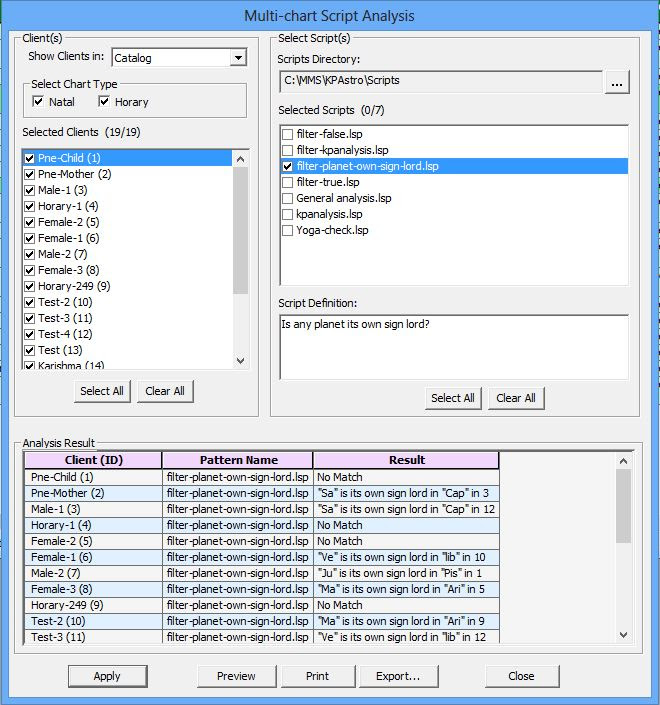
Task: Click the Result column header
Action: click(x=406, y=460)
